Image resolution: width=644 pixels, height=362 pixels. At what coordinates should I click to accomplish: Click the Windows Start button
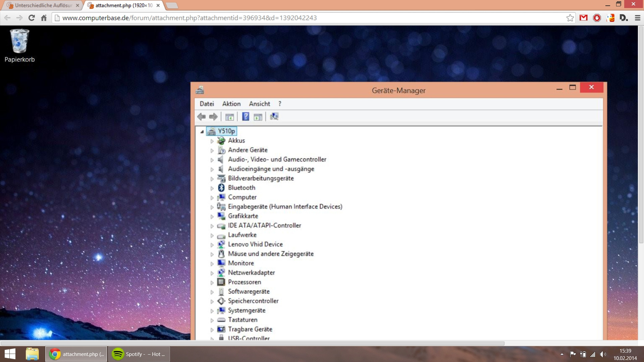10,354
